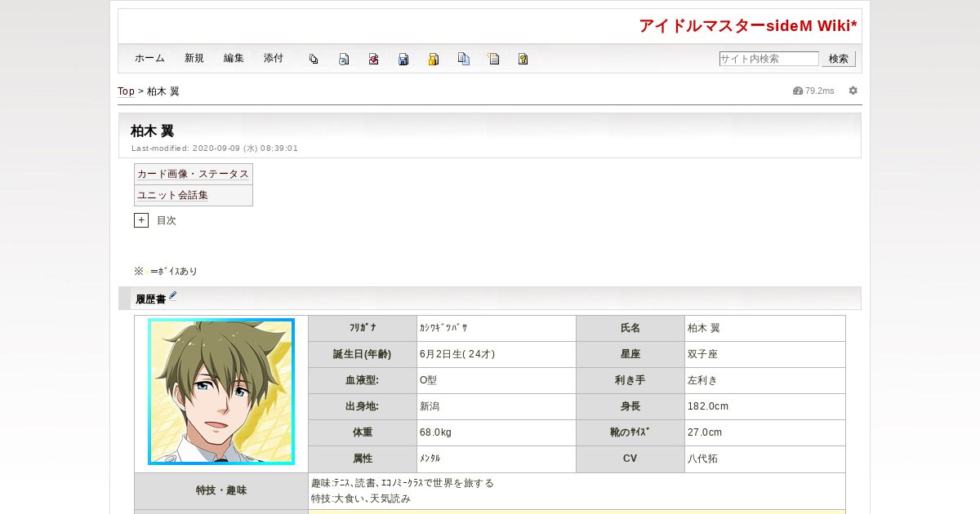
Task: Click the 氏名 header cell
Action: [630, 328]
